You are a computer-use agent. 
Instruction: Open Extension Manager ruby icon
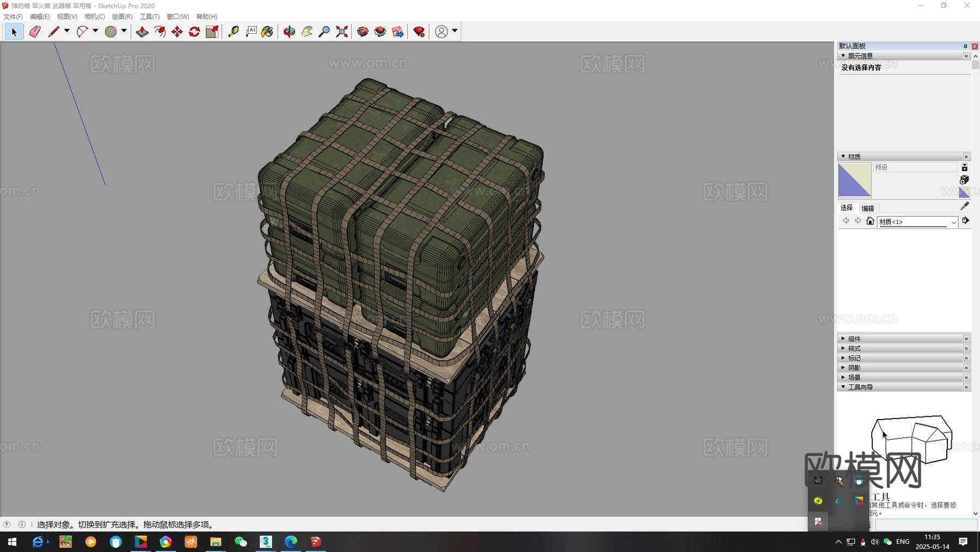419,32
